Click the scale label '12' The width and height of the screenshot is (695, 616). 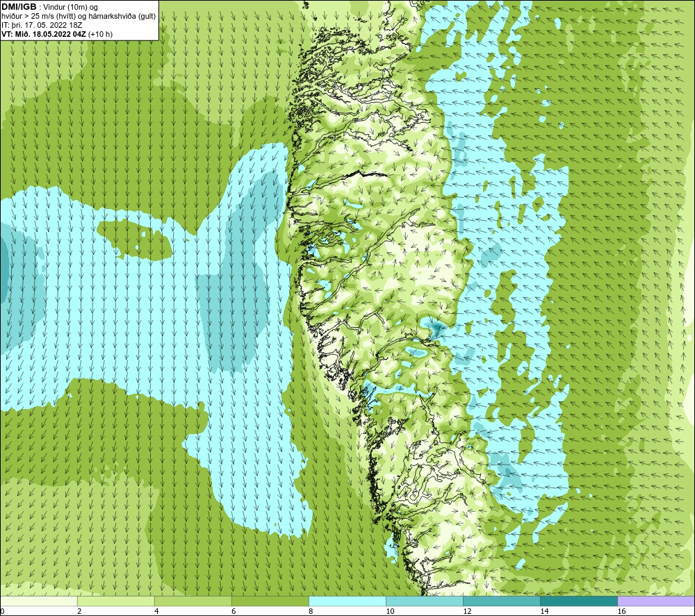[x=467, y=612]
